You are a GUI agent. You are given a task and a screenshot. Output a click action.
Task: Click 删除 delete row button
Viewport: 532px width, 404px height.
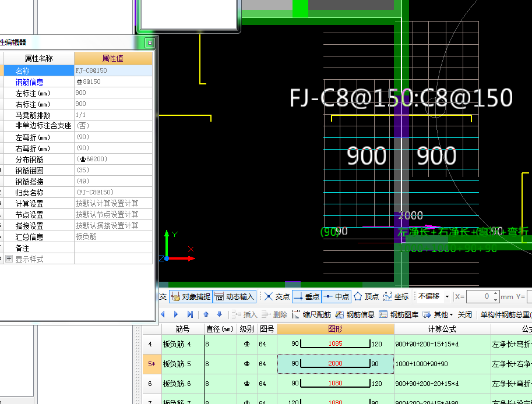point(274,314)
